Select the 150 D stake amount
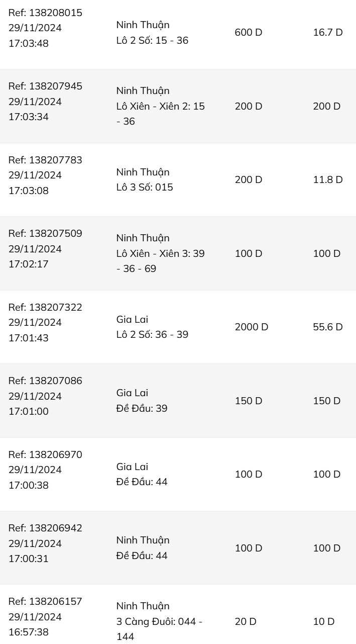Image resolution: width=356 pixels, height=644 pixels. pyautogui.click(x=249, y=401)
